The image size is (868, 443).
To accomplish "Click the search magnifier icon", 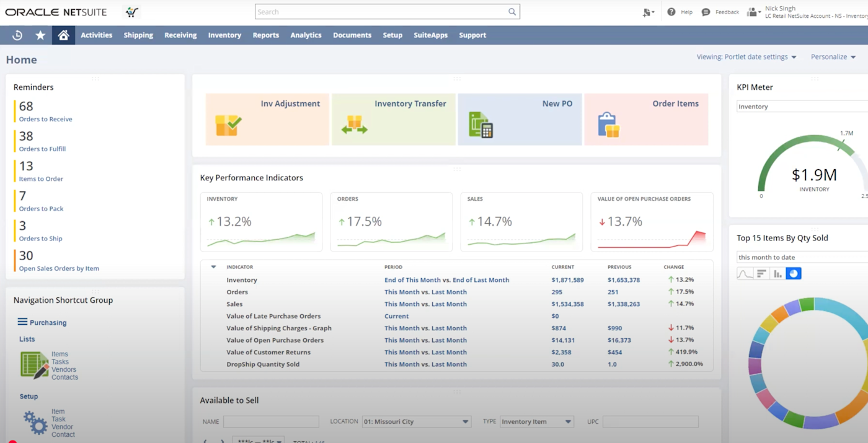I will pyautogui.click(x=512, y=12).
